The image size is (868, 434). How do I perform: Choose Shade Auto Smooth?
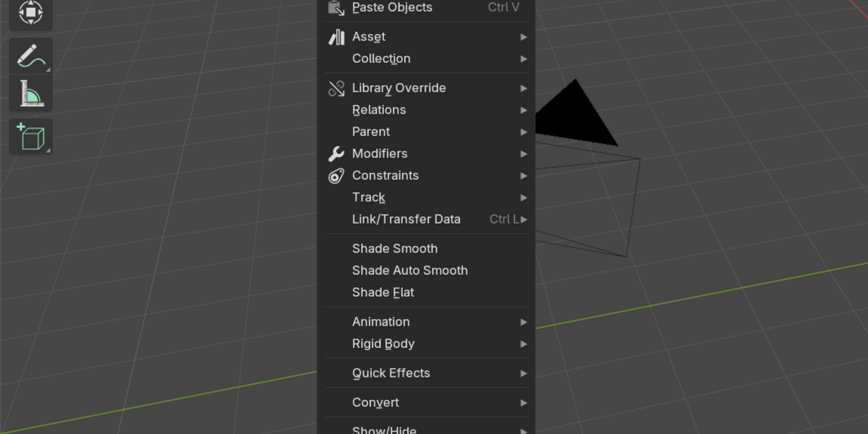pos(426,271)
